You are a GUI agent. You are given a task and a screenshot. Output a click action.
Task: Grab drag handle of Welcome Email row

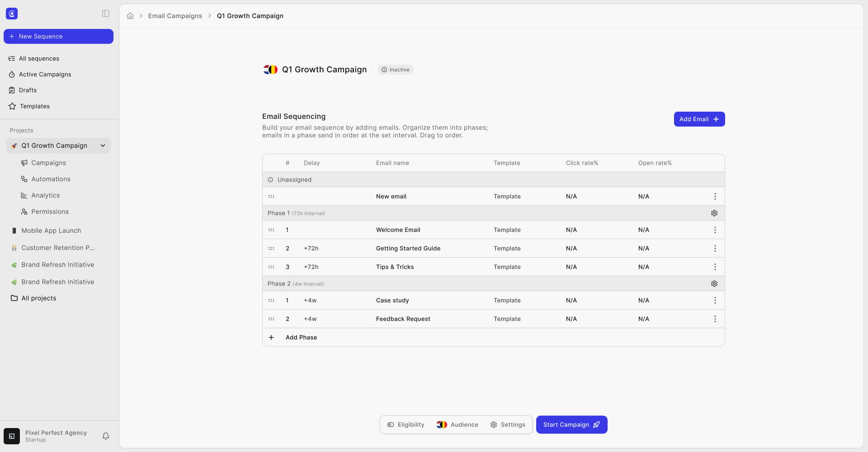click(x=271, y=230)
